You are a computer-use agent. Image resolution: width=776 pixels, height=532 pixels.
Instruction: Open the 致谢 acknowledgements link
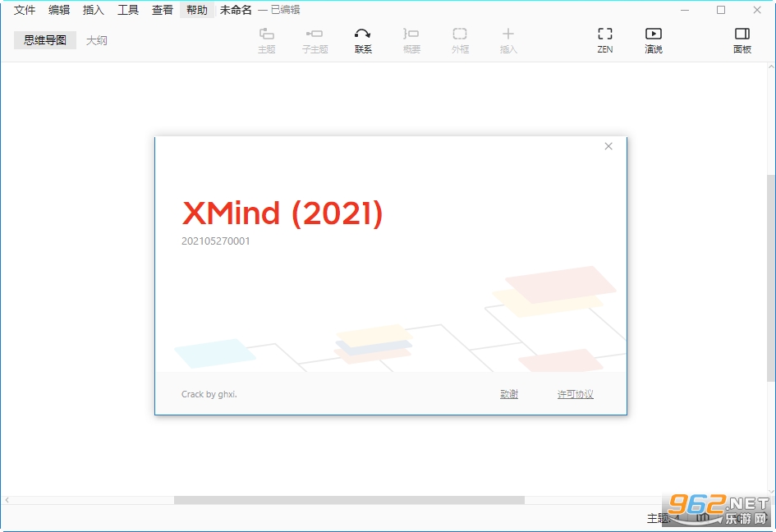click(x=509, y=394)
